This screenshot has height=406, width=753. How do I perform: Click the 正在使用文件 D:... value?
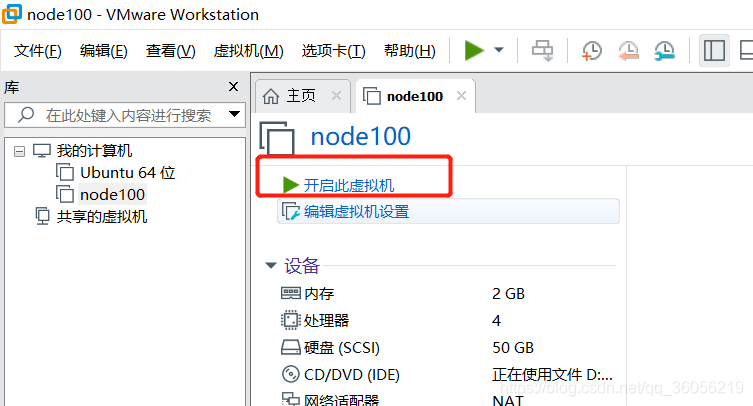click(x=552, y=374)
